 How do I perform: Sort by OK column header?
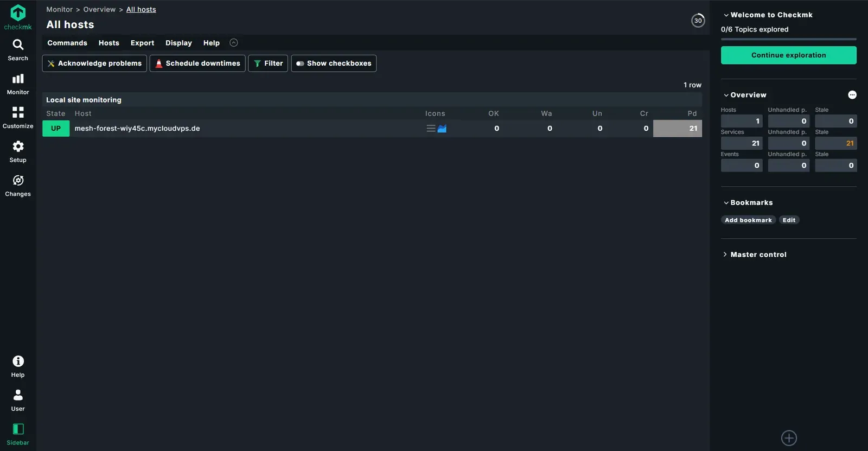(494, 113)
